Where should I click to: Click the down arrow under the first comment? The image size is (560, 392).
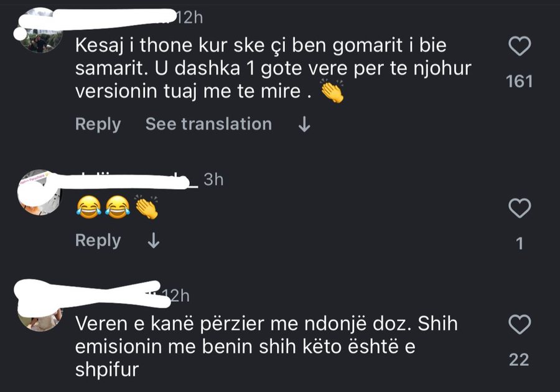click(x=303, y=124)
